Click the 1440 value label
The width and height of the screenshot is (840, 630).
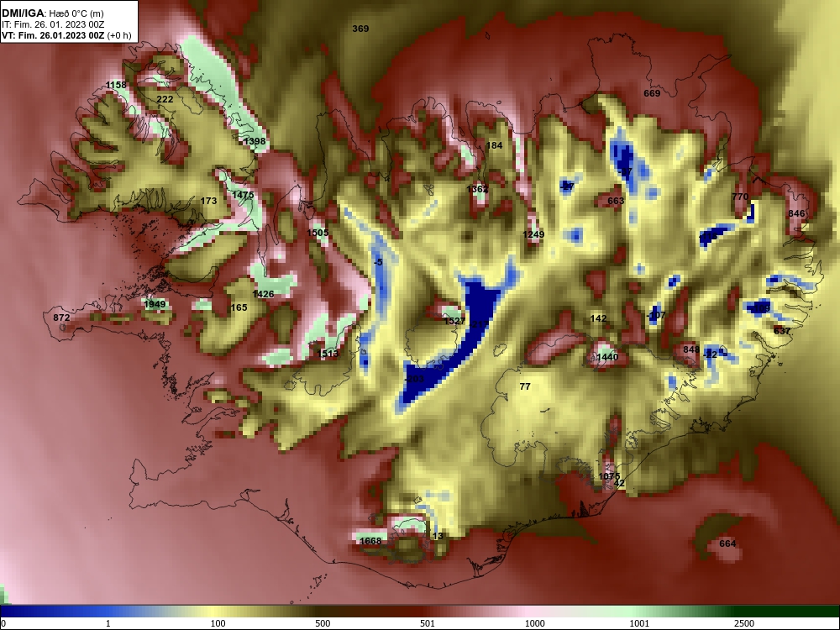(607, 357)
